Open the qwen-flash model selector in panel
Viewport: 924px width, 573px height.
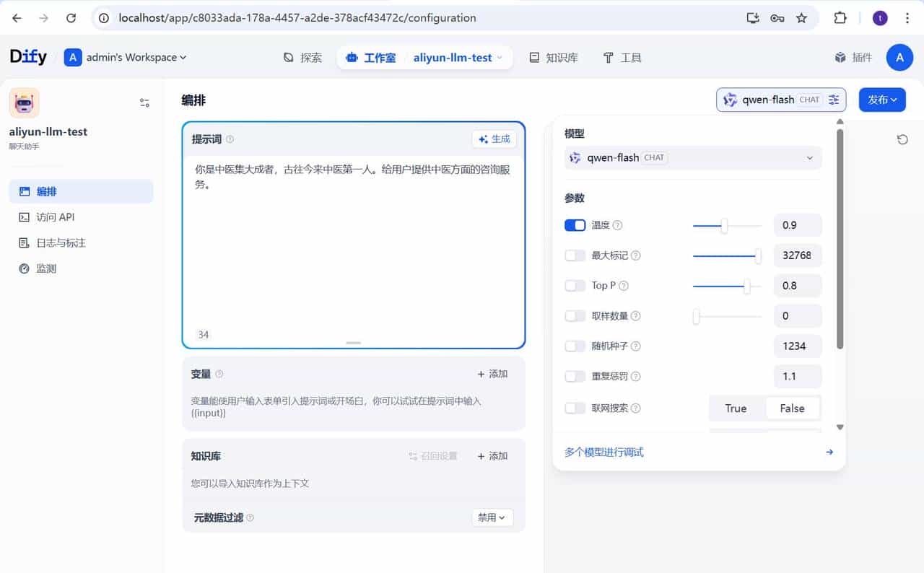coord(693,157)
